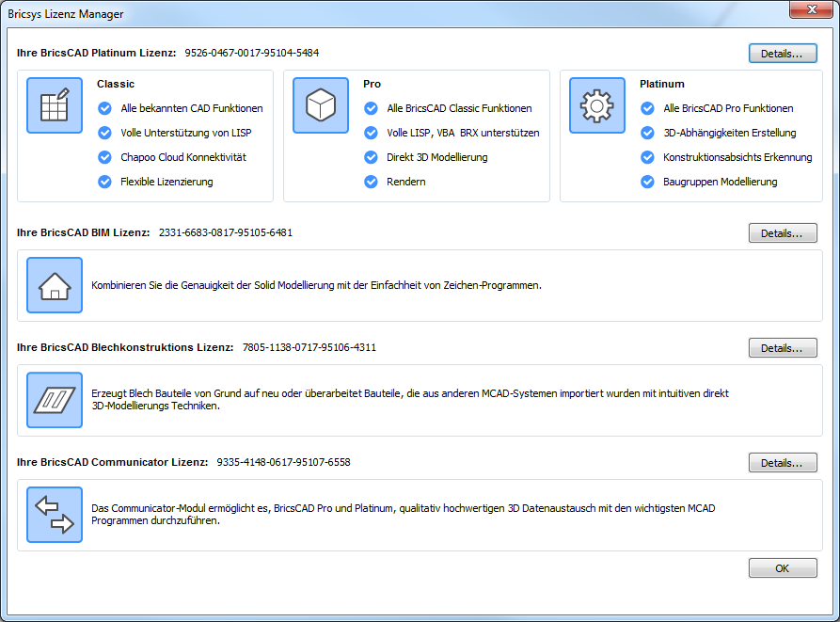View Details for Communicator license
Screen dimensions: 840x622
[x=783, y=463]
